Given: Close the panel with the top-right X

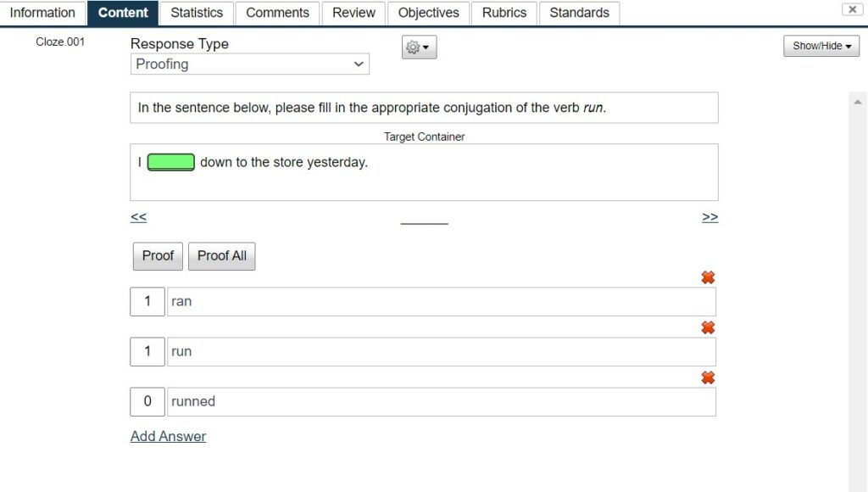Looking at the screenshot, I should point(852,9).
